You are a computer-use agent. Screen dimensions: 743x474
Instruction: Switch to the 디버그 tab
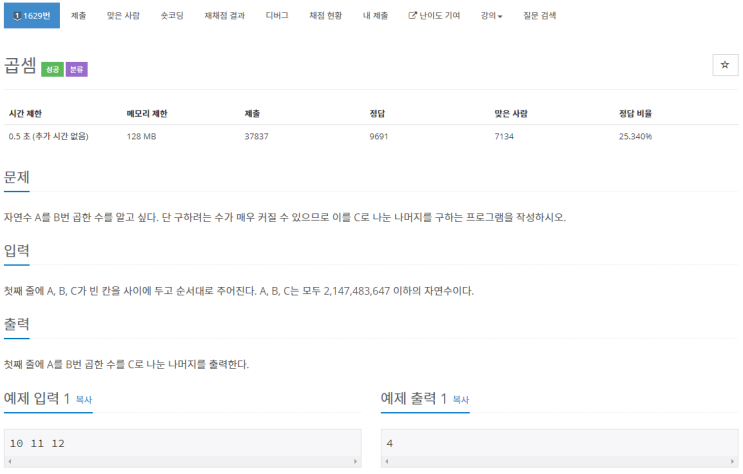click(x=277, y=16)
